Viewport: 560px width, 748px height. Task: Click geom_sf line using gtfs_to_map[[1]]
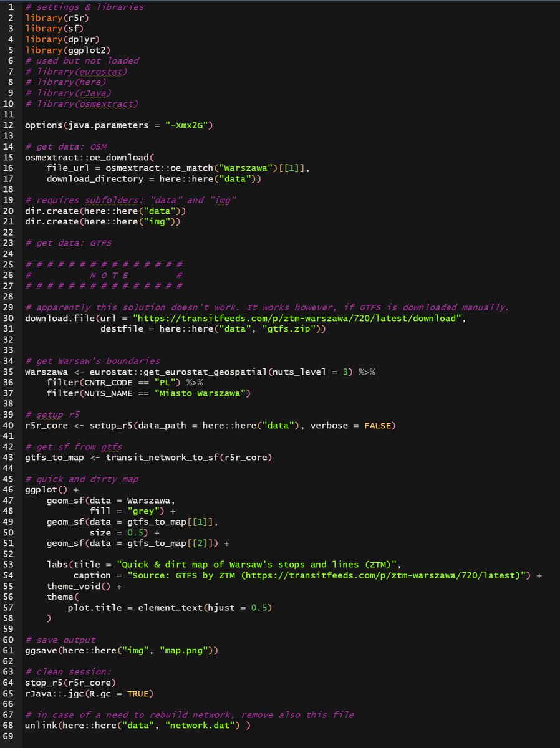tap(133, 522)
